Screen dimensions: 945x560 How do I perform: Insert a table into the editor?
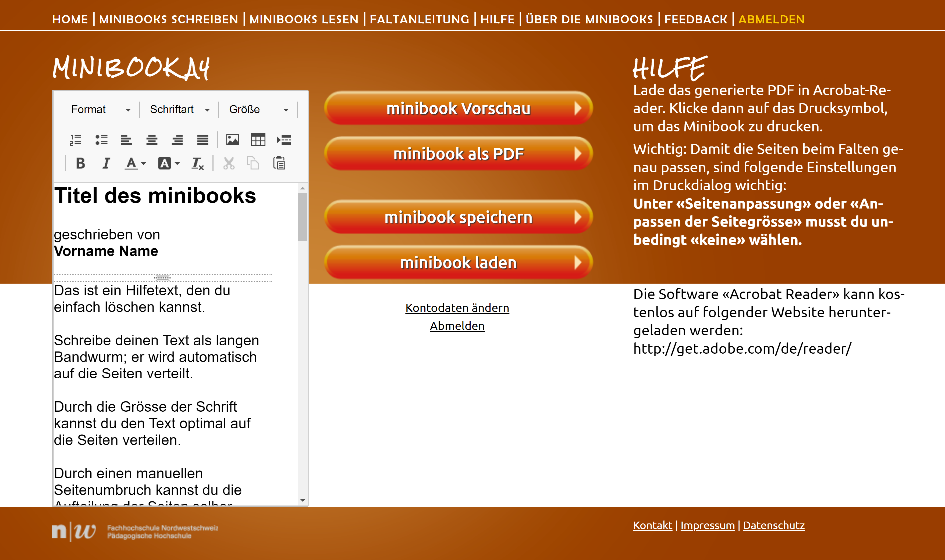pos(258,140)
